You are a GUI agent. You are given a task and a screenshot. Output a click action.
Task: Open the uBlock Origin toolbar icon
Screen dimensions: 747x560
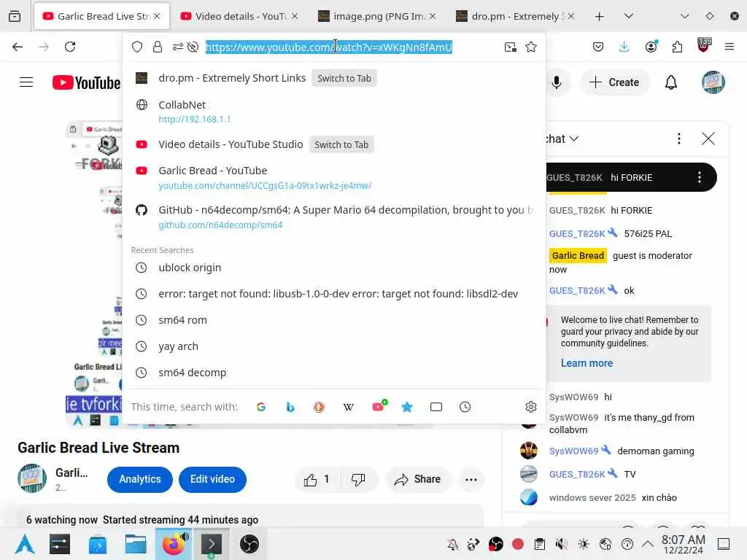[x=704, y=46]
